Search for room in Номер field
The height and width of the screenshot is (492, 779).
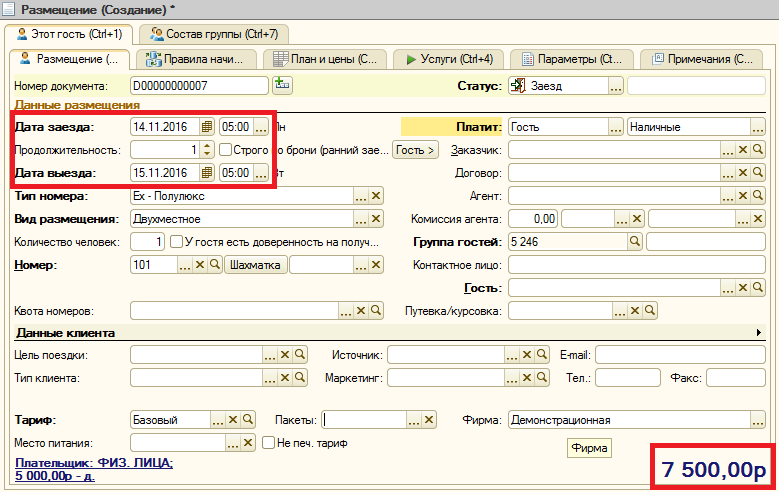tap(215, 264)
